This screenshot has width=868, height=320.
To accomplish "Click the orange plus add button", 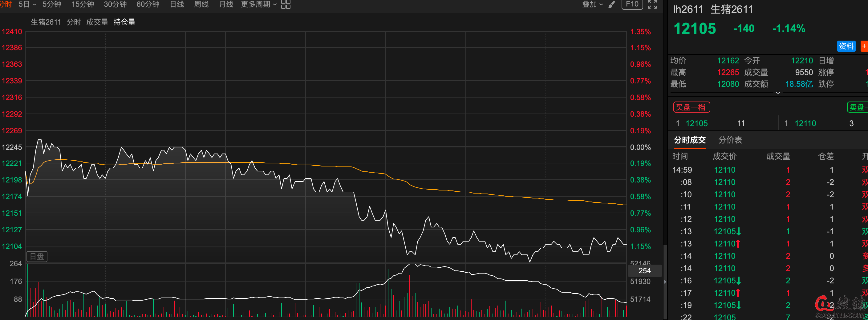I will click(x=864, y=46).
